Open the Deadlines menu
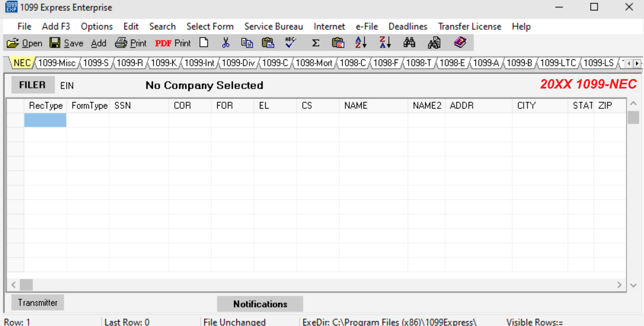 [408, 27]
